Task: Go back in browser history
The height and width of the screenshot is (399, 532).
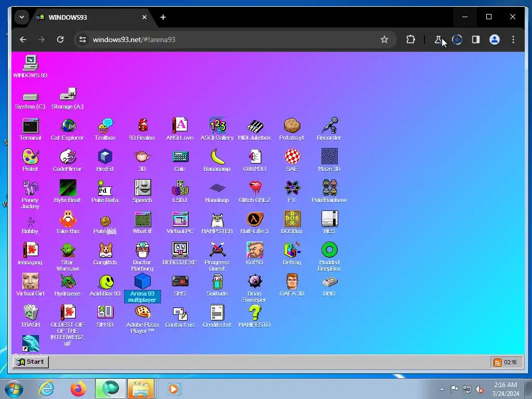Action: 23,39
